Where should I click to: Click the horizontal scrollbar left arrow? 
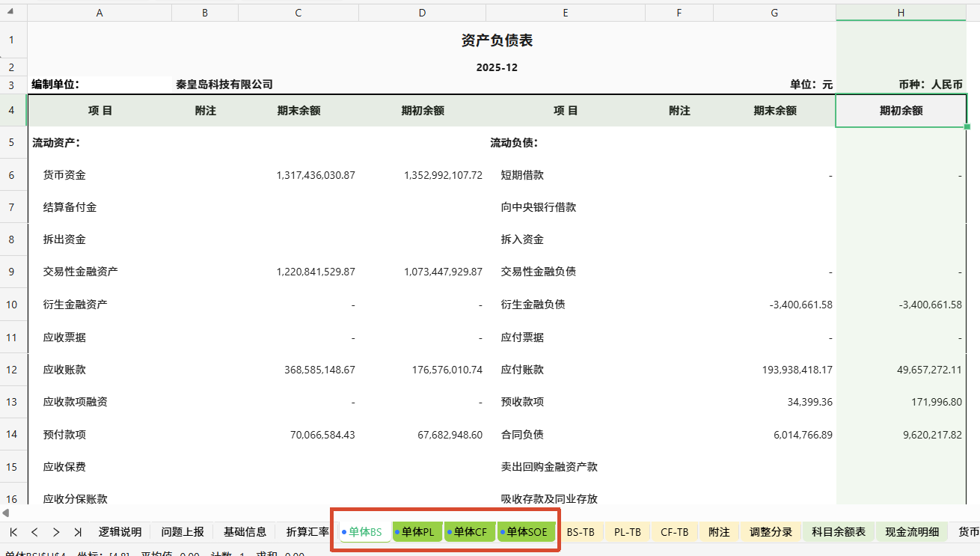click(x=6, y=513)
